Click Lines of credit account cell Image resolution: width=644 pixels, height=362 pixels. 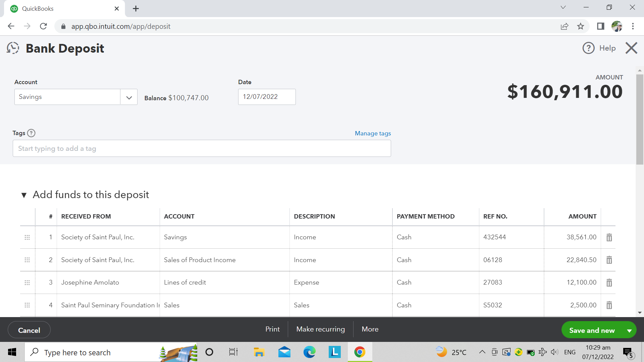click(224, 283)
